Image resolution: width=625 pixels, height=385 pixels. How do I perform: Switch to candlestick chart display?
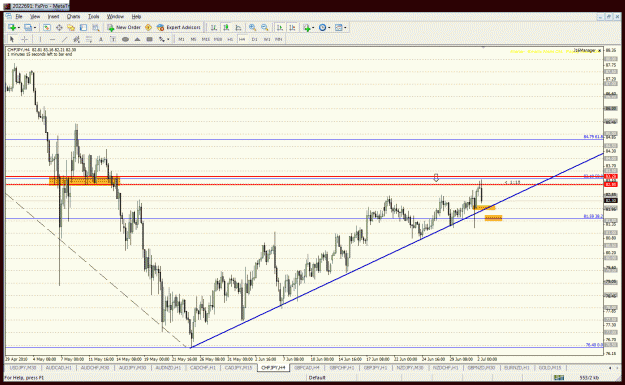226,28
